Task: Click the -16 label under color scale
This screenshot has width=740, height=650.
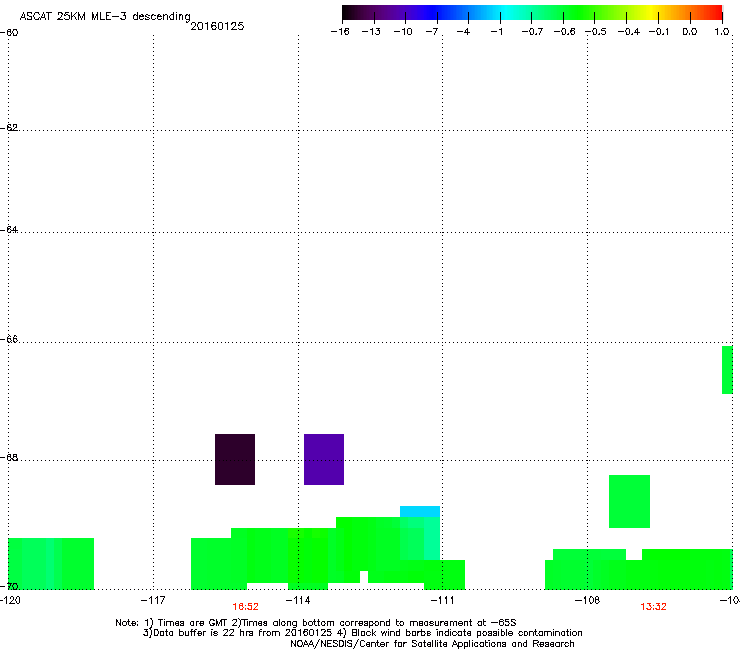Action: point(340,32)
